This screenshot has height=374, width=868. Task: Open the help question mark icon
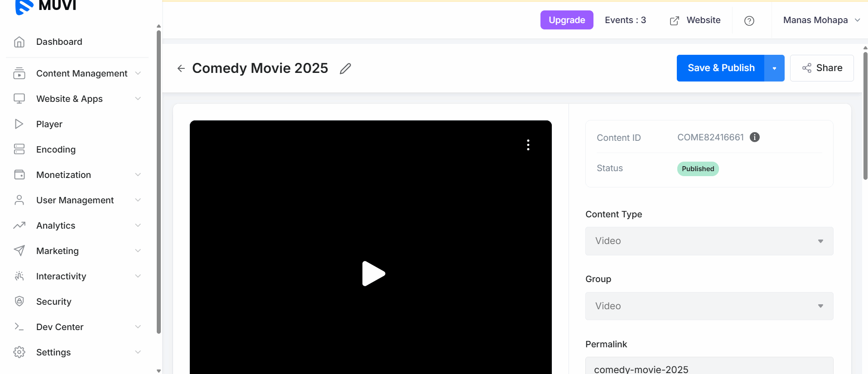(749, 21)
